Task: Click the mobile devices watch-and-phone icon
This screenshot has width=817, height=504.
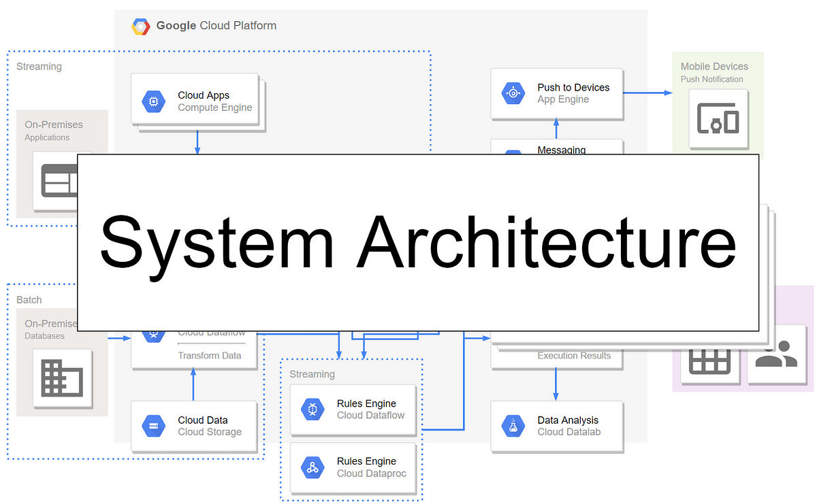Action: pos(718,119)
